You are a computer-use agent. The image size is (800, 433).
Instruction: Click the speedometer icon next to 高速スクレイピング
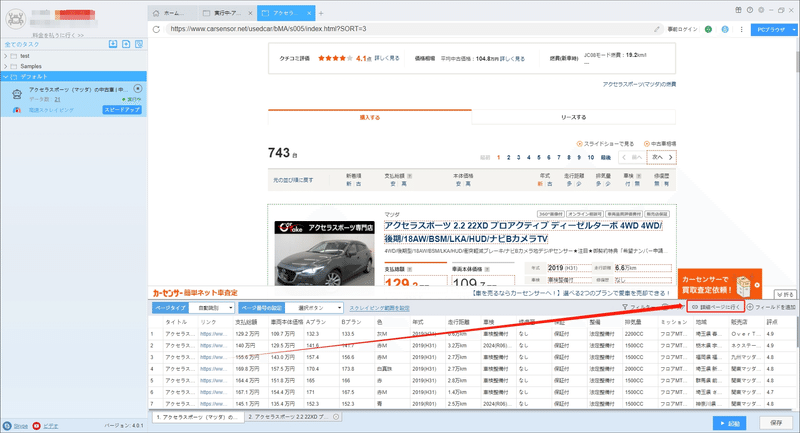click(x=17, y=110)
